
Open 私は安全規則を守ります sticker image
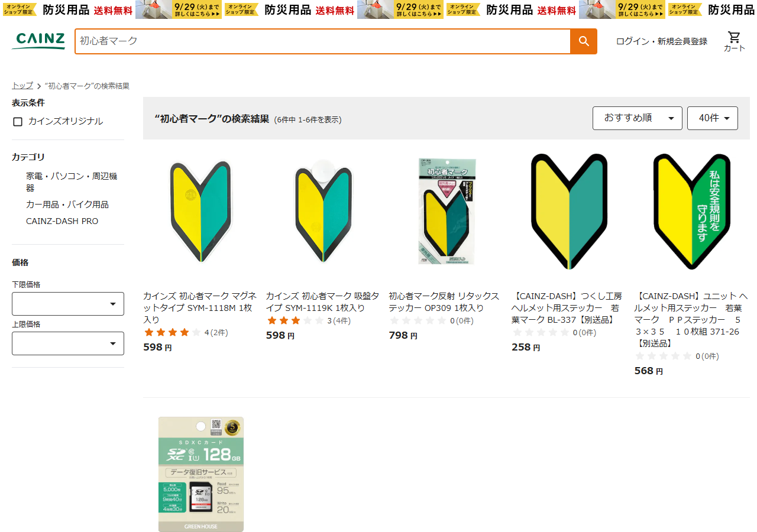pyautogui.click(x=692, y=212)
